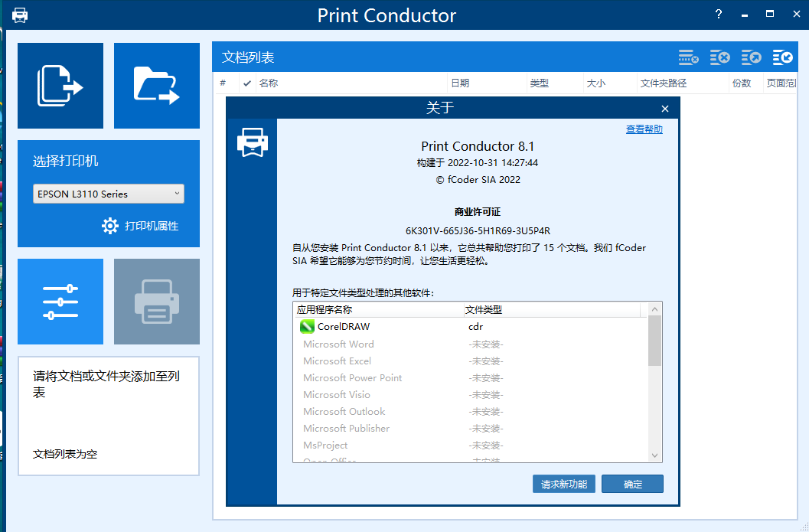Click the grayed start printing tile
This screenshot has height=532, width=809.
157,302
